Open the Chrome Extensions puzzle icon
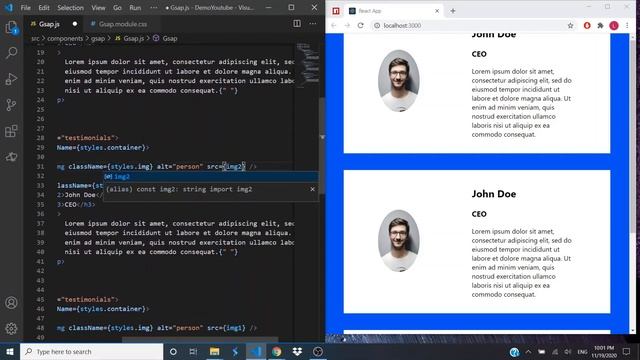The height and width of the screenshot is (360, 640). (x=600, y=25)
